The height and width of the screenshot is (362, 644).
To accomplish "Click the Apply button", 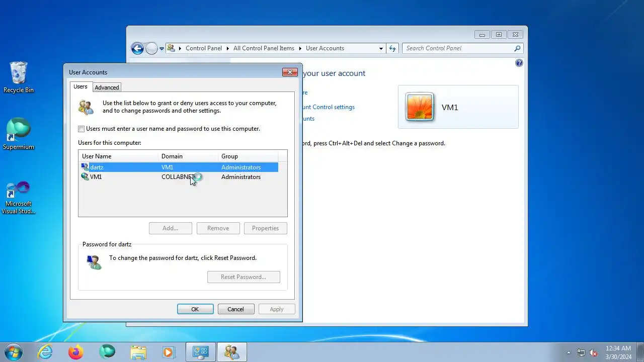I will click(x=277, y=309).
